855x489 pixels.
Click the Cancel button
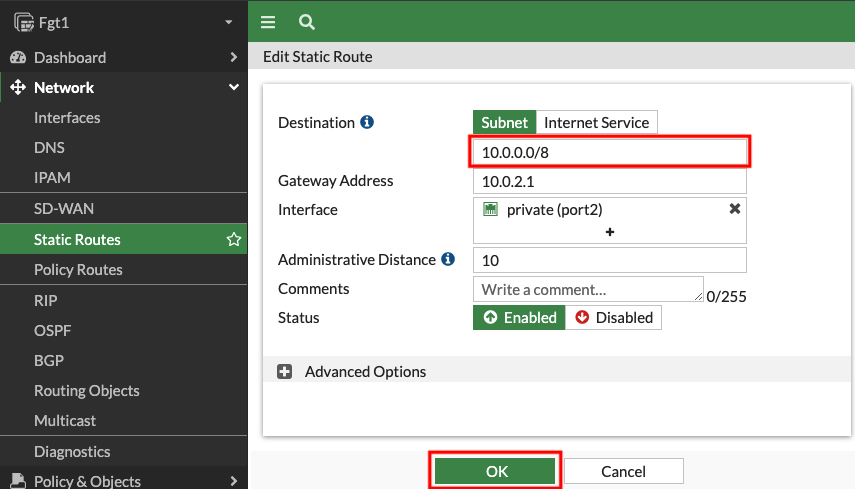point(623,471)
